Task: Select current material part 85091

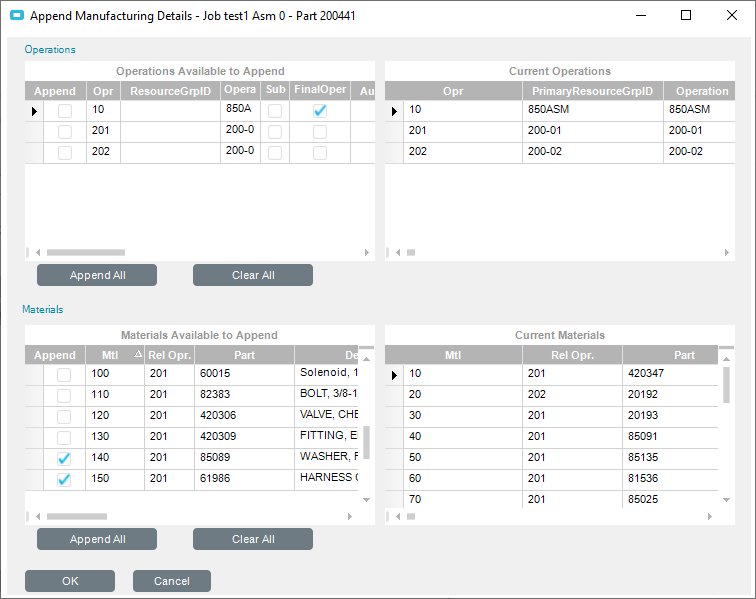Action: [670, 437]
